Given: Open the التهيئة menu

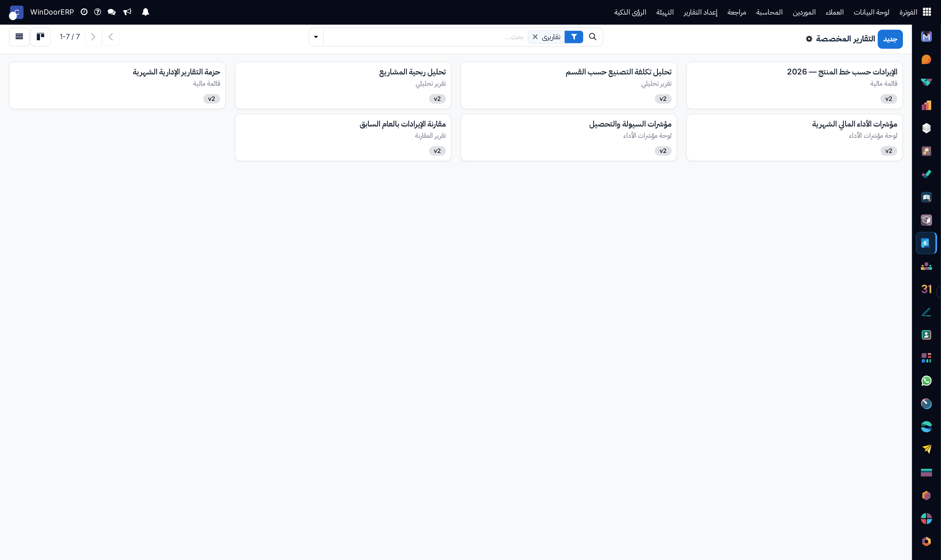Looking at the screenshot, I should (665, 12).
